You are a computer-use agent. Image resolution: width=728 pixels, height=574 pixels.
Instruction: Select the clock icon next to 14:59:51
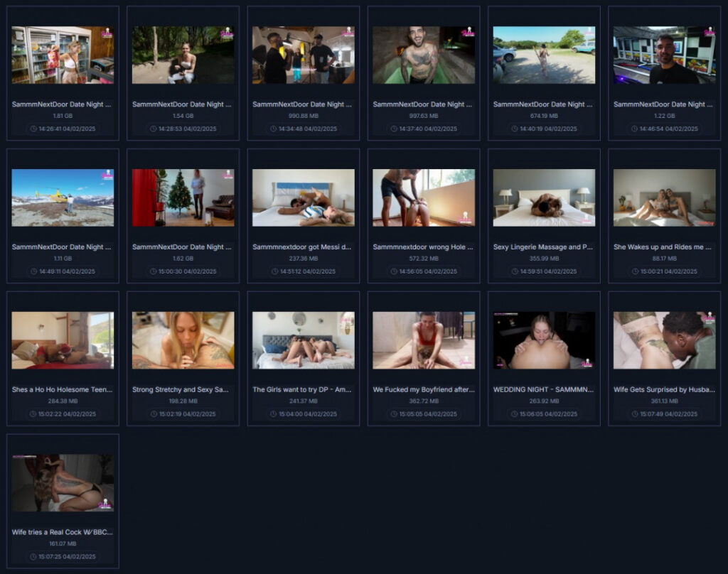click(515, 271)
